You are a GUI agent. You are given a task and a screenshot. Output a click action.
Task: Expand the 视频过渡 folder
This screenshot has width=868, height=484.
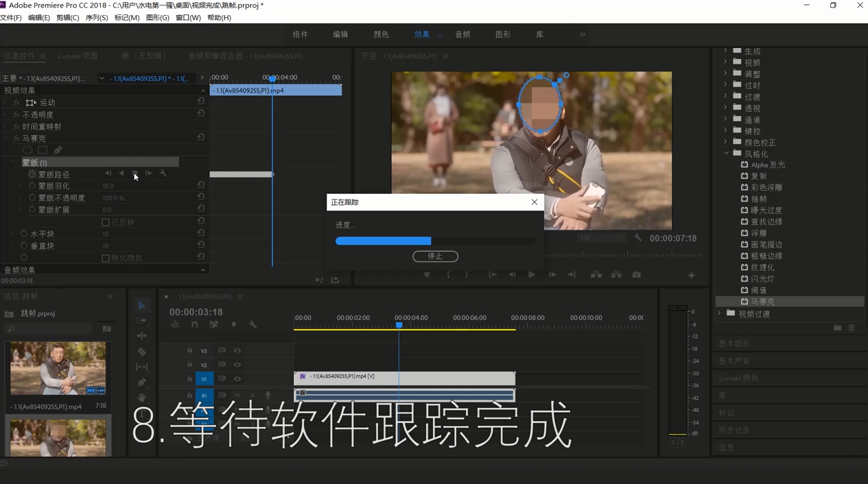click(720, 313)
